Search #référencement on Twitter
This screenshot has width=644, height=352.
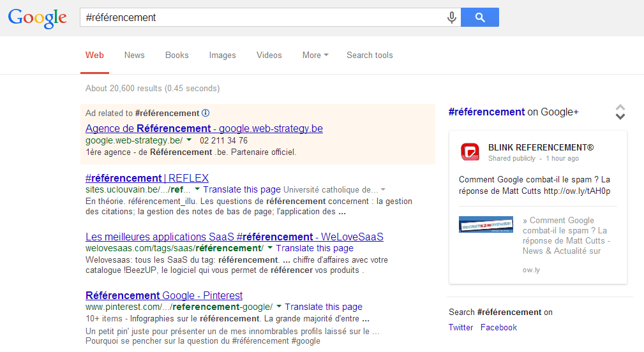tap(460, 327)
